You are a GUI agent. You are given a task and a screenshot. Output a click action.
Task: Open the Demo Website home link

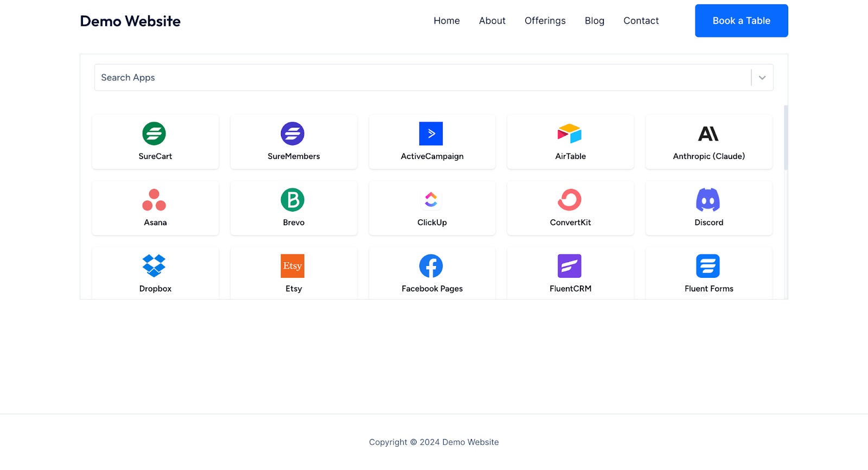130,21
